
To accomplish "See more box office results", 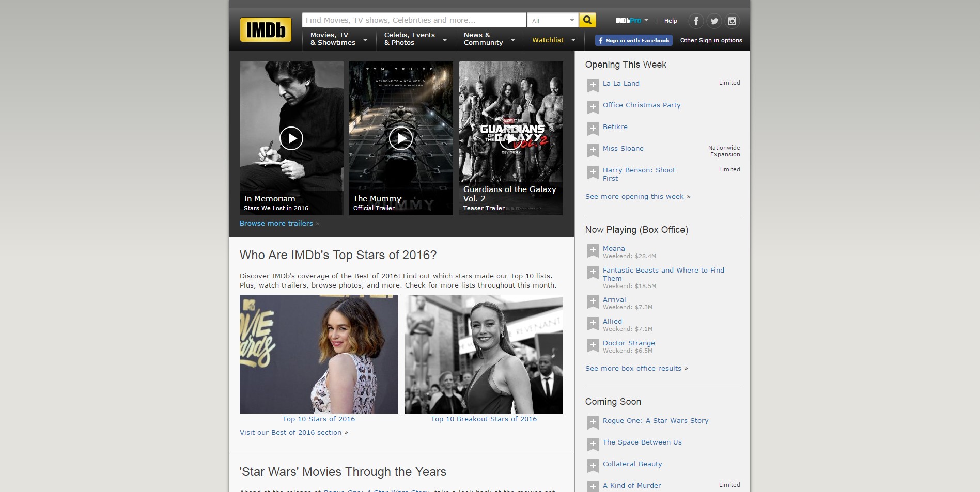I will click(633, 368).
